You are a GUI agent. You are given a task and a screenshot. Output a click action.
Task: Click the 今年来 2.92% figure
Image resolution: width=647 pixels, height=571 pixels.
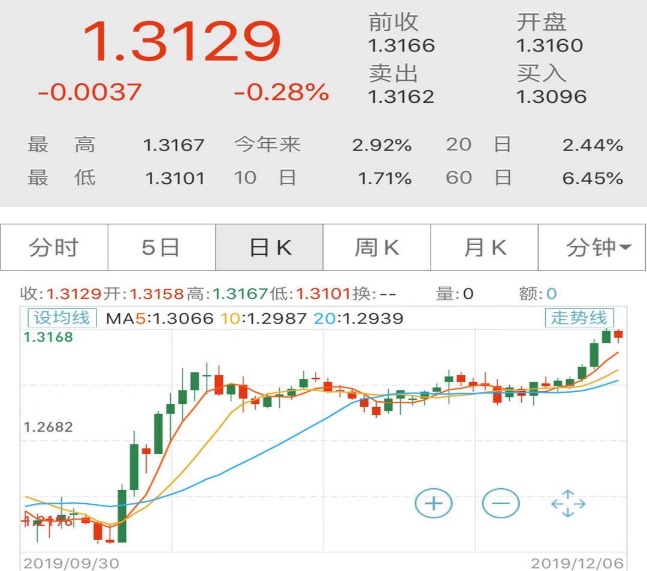(x=382, y=145)
